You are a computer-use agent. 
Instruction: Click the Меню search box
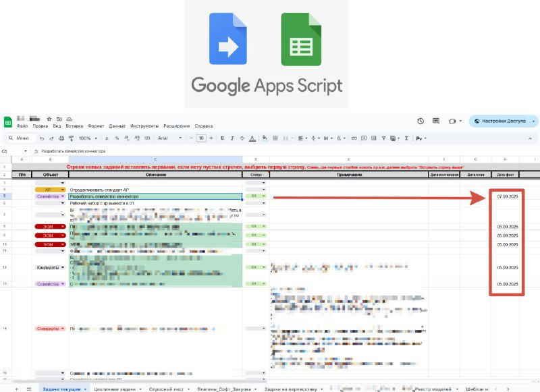(x=21, y=138)
